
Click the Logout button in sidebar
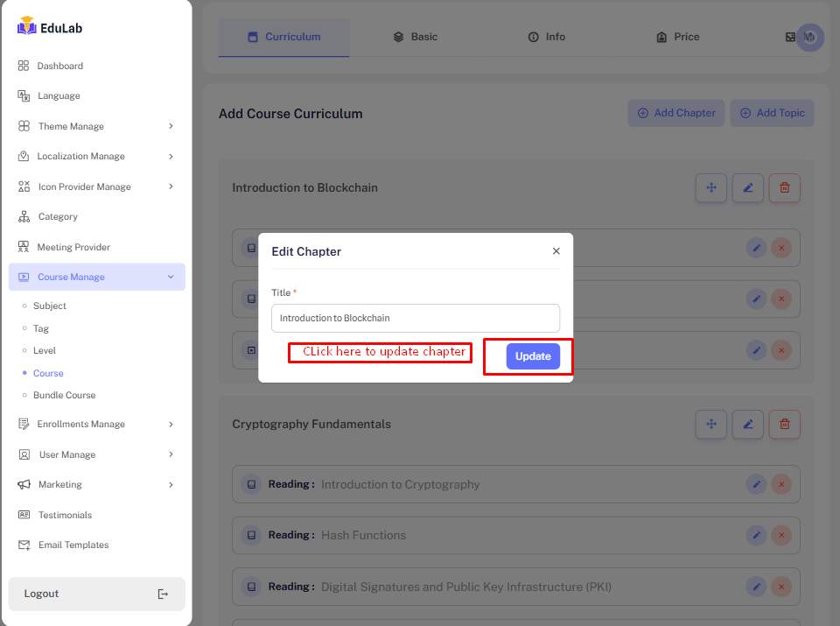point(96,594)
